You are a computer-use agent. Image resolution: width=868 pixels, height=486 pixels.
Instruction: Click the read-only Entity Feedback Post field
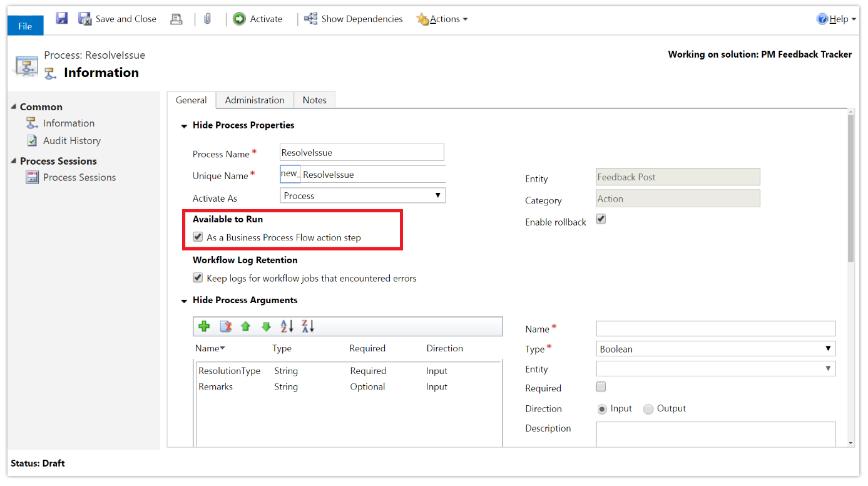click(678, 177)
